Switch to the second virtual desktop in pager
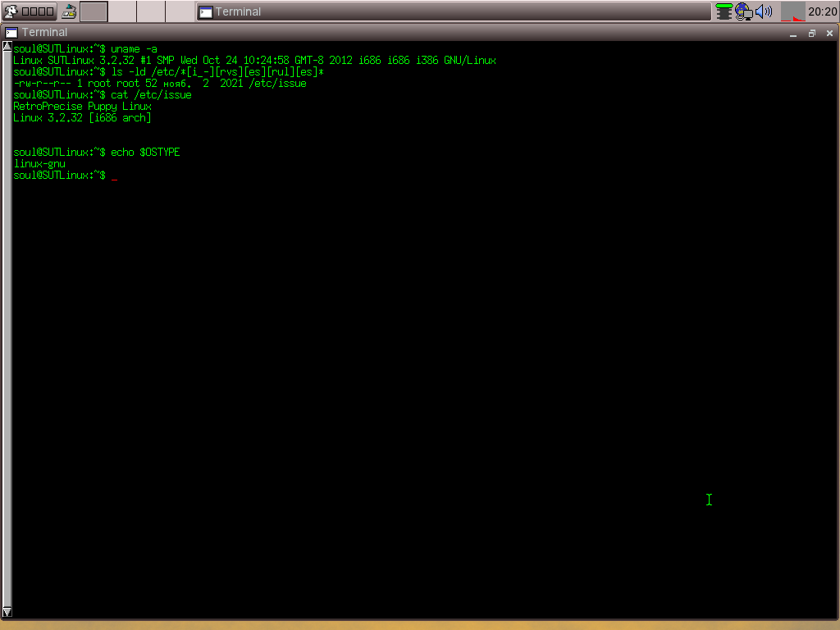 123,11
